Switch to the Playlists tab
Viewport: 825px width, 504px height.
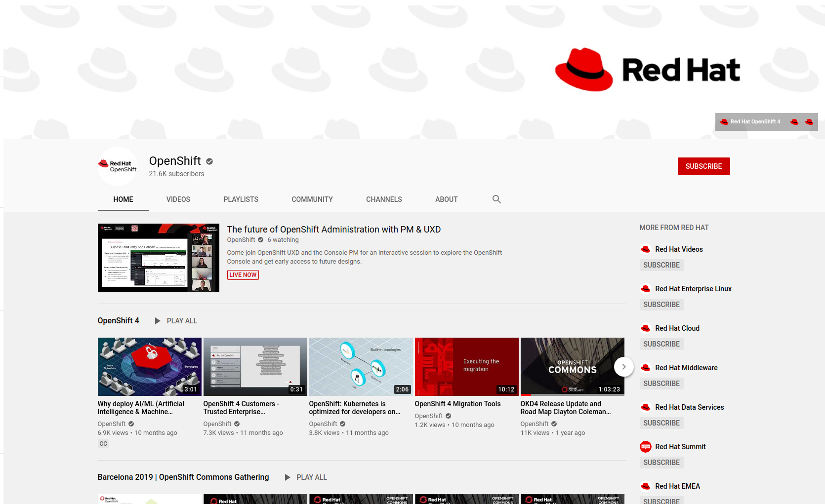click(241, 199)
